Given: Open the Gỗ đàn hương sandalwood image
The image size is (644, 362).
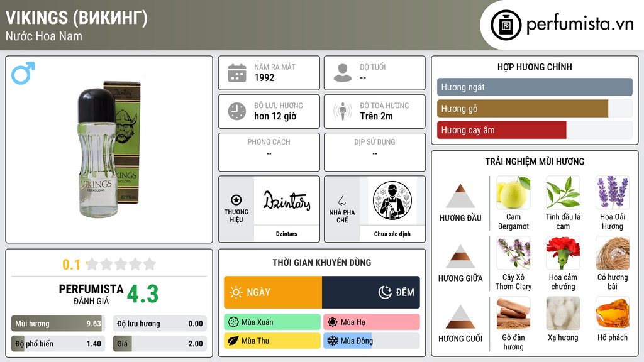Looking at the screenshot, I should click(x=513, y=313).
